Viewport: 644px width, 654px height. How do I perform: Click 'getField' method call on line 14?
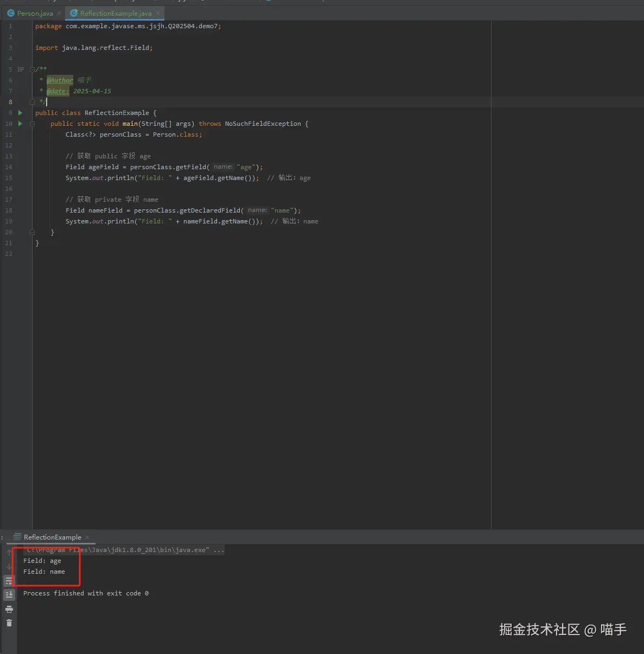pyautogui.click(x=191, y=167)
